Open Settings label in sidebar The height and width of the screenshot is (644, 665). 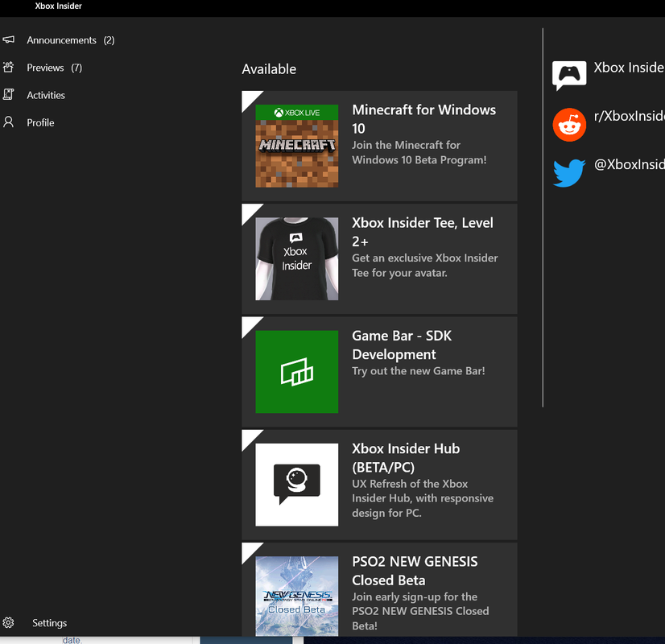pyautogui.click(x=50, y=623)
